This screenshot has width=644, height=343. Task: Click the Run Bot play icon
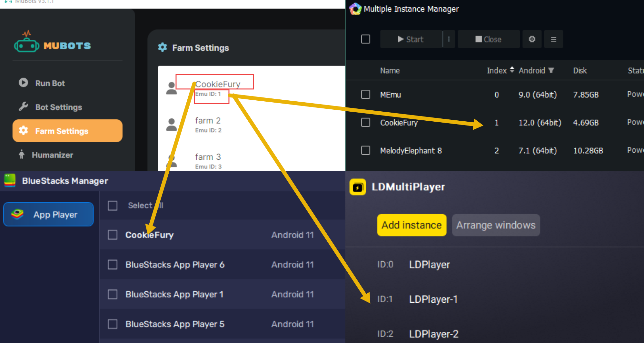tap(23, 83)
